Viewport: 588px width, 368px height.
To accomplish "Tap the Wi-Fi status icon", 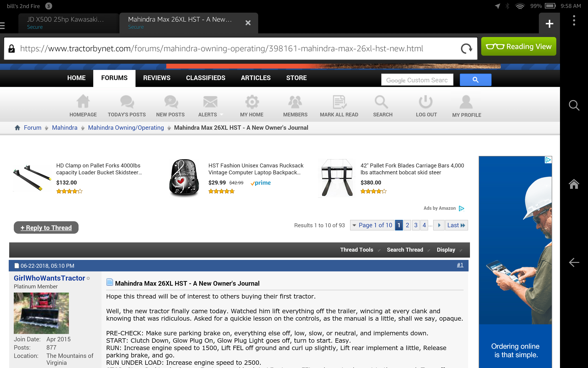I will 520,6.
